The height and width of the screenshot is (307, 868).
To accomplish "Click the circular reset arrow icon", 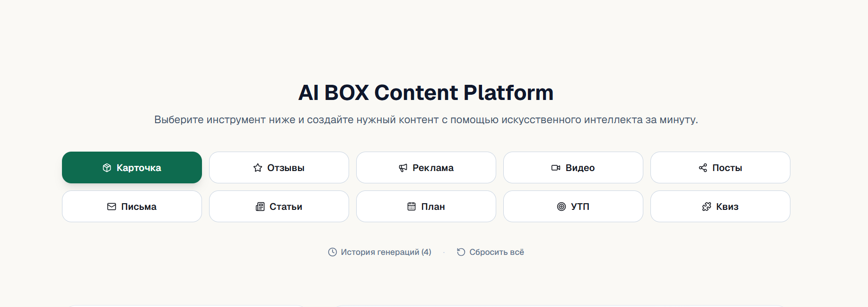I will [x=461, y=252].
